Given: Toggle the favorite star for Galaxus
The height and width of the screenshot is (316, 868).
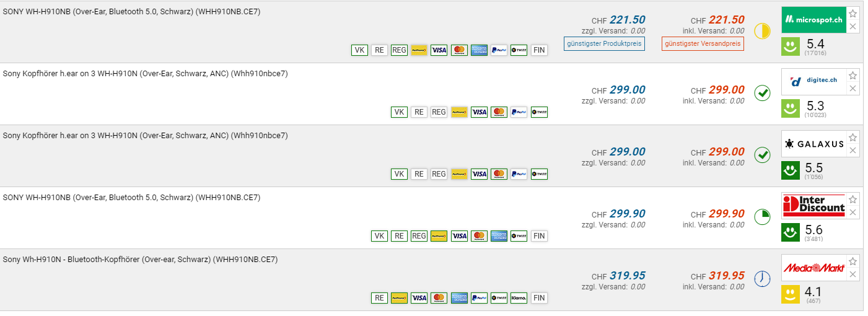Looking at the screenshot, I should 853,138.
